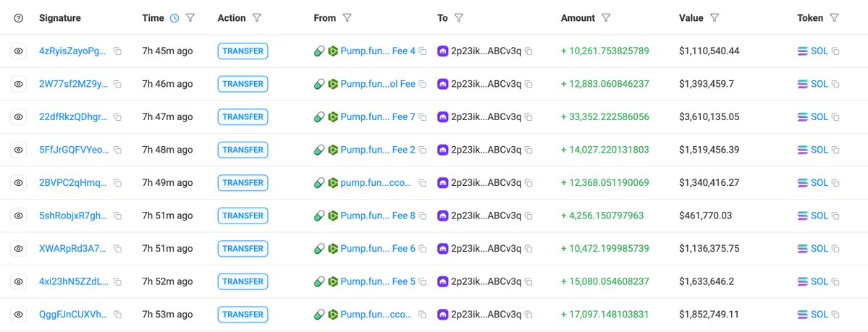Click the Value column header label
Image resolution: width=868 pixels, height=332 pixels.
(x=691, y=18)
